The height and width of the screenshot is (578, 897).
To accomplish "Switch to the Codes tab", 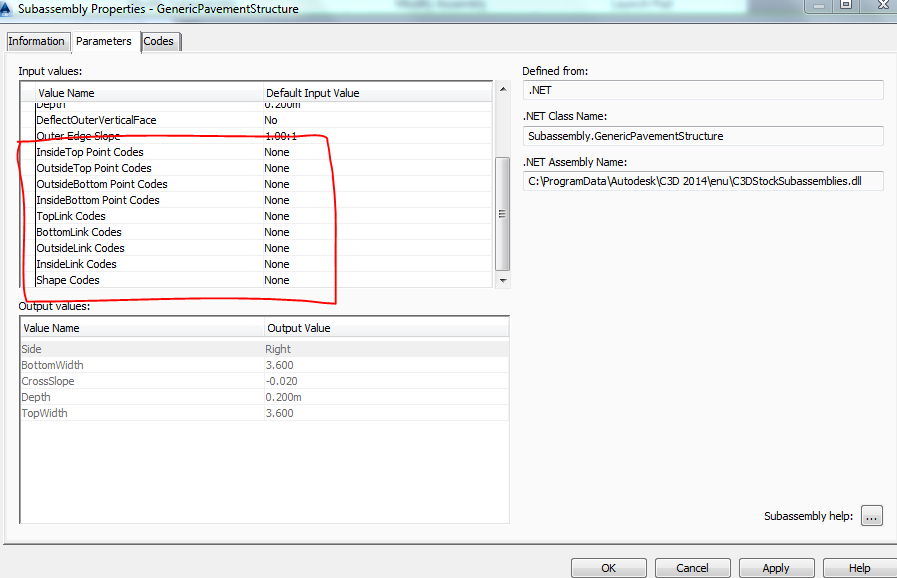I will click(x=159, y=41).
